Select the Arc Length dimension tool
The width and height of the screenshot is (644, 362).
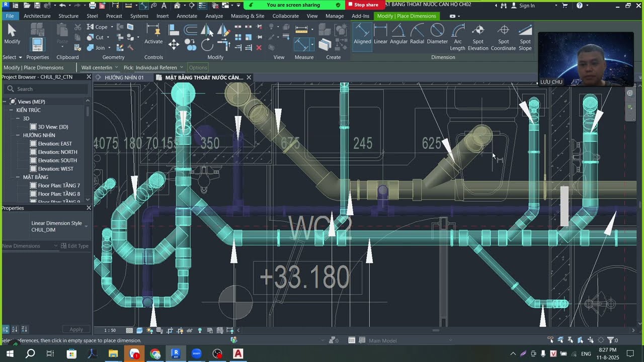coord(457,38)
